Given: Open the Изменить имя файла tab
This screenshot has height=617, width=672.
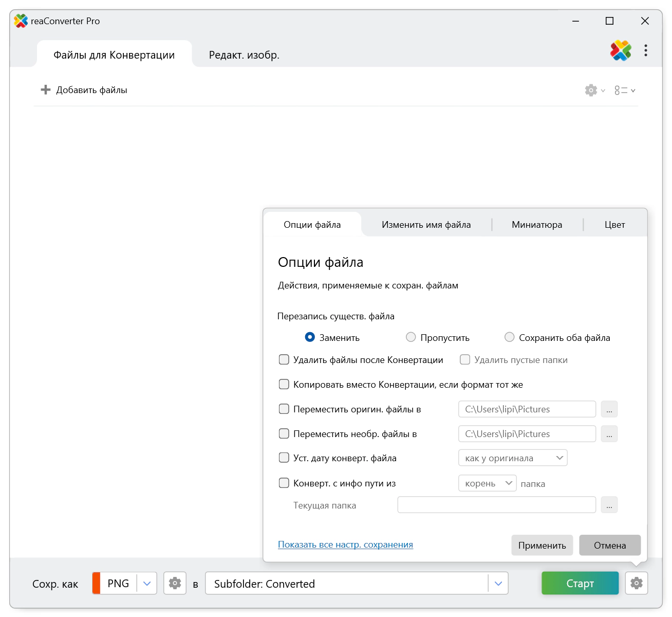Looking at the screenshot, I should coord(426,225).
